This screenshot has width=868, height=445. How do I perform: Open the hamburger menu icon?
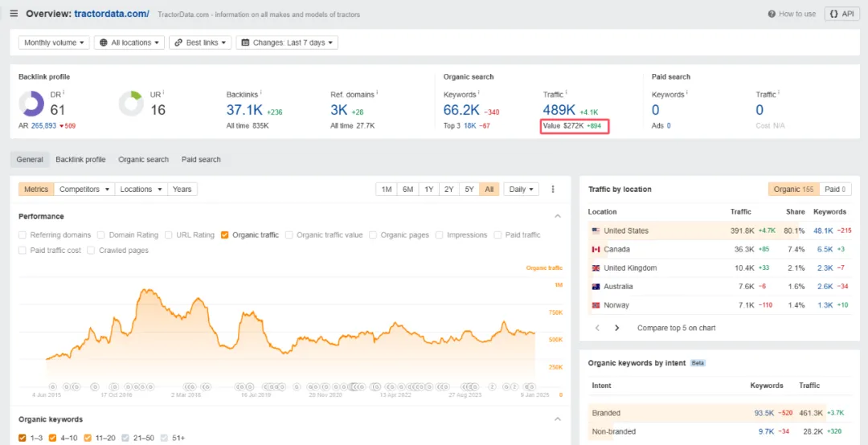click(x=14, y=14)
